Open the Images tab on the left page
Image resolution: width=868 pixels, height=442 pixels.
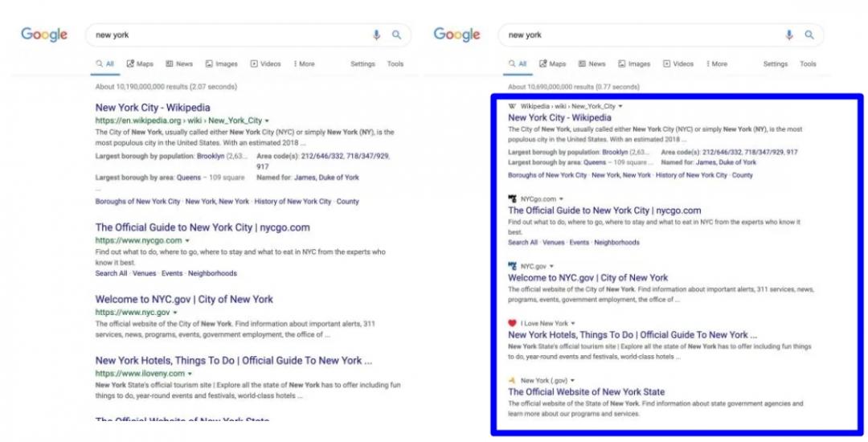[x=222, y=64]
